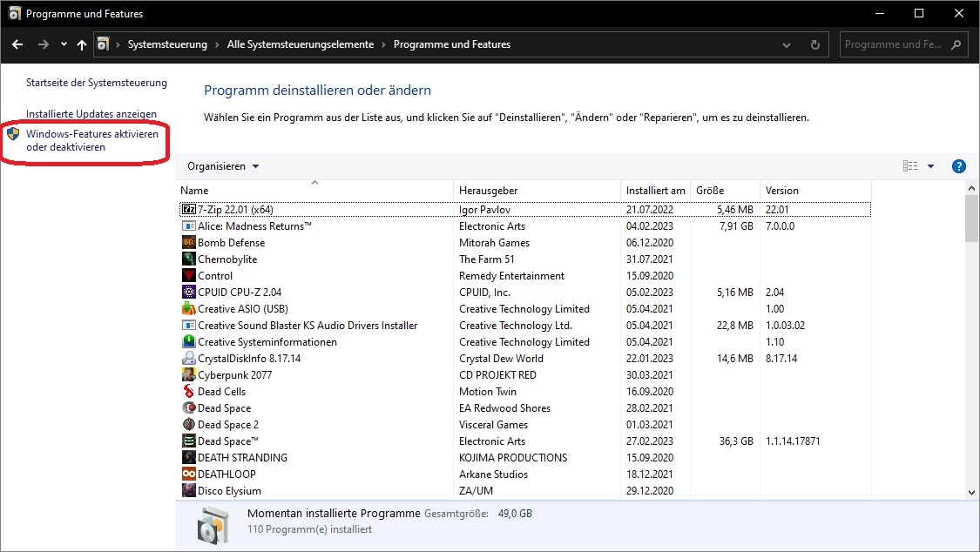980x552 pixels.
Task: Click size value 7,91 GB
Action: [x=736, y=226]
